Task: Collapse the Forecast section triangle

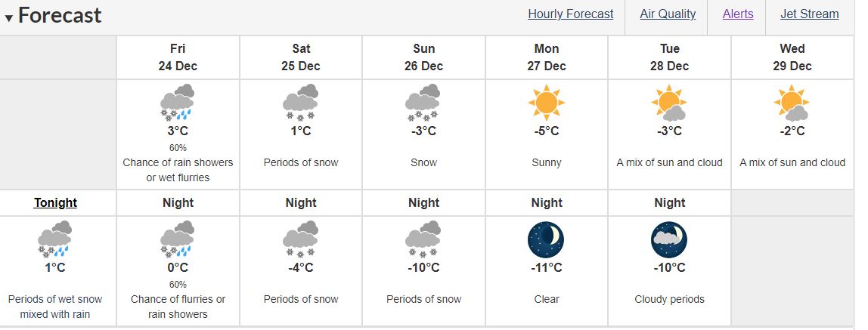Action: click(8, 17)
